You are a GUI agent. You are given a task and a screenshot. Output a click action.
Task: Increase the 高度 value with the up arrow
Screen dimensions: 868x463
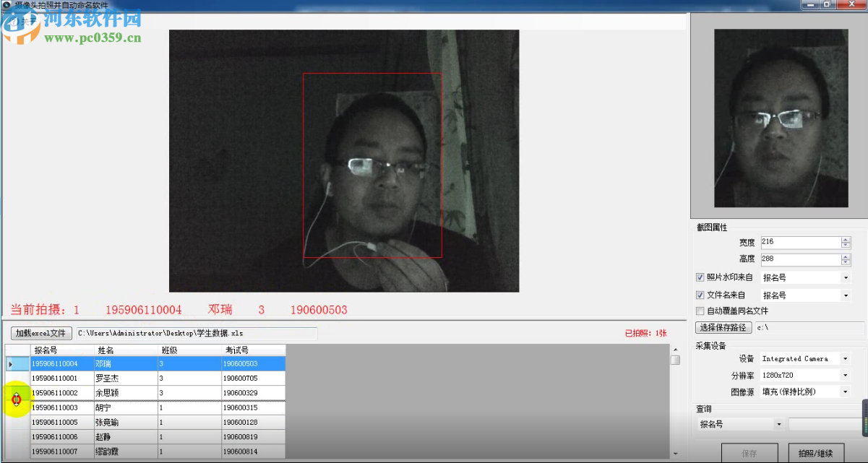[846, 256]
